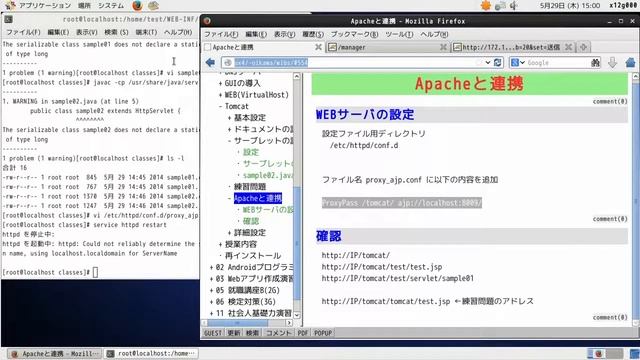
Task: Click the PDF button
Action: [x=302, y=333]
